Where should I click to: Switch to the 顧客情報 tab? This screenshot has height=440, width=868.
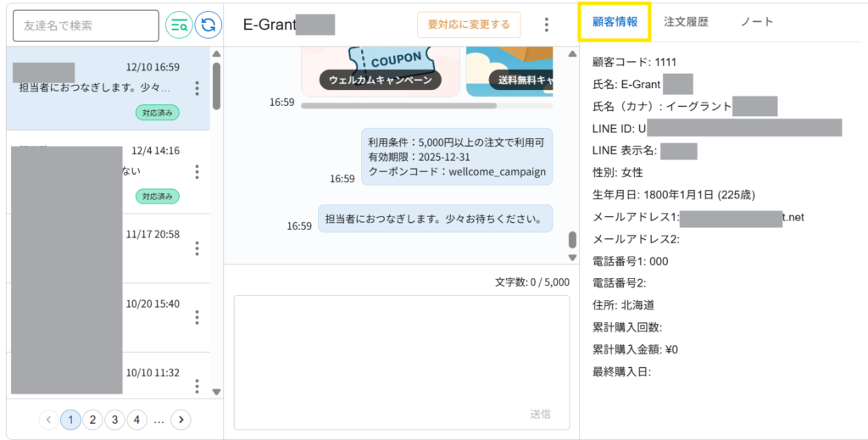[x=615, y=22]
